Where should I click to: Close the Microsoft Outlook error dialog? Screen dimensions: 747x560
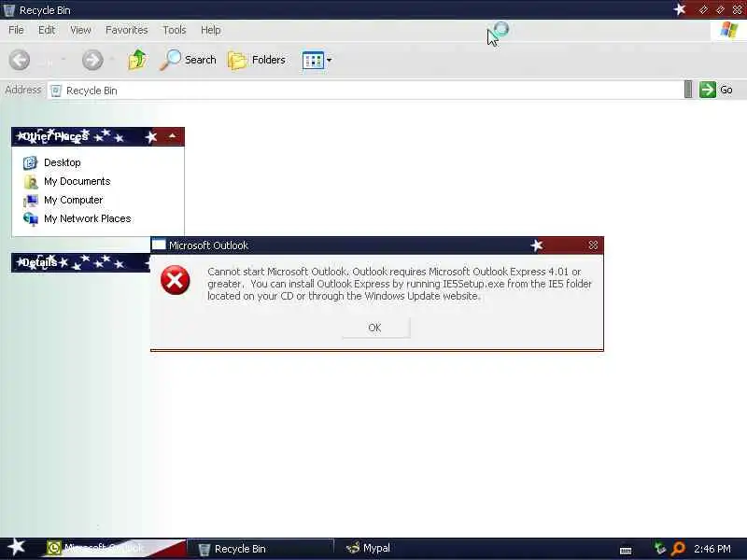coord(593,245)
